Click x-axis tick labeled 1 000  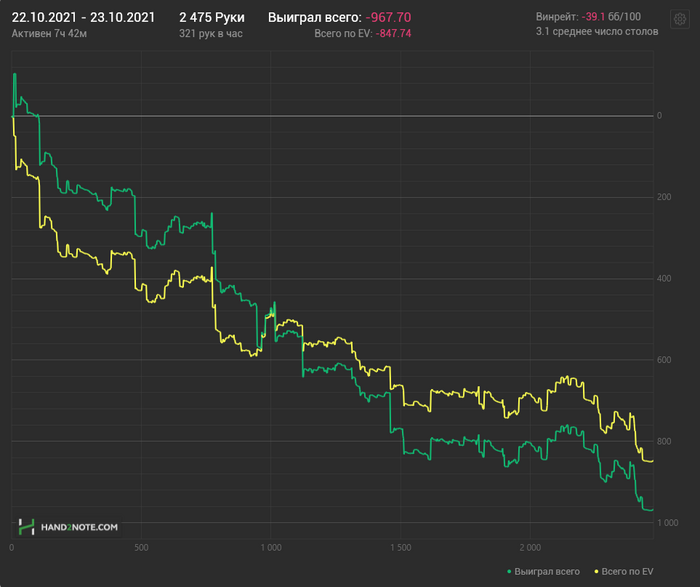pyautogui.click(x=270, y=548)
